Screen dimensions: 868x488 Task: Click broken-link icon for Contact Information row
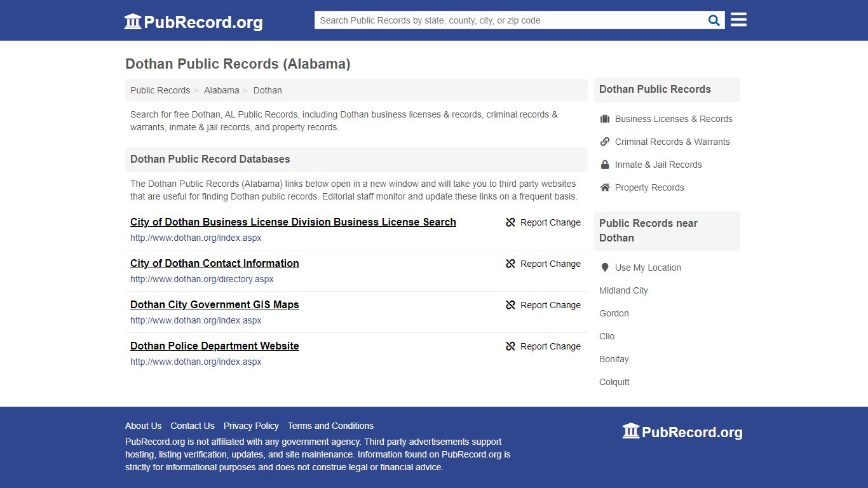click(510, 264)
